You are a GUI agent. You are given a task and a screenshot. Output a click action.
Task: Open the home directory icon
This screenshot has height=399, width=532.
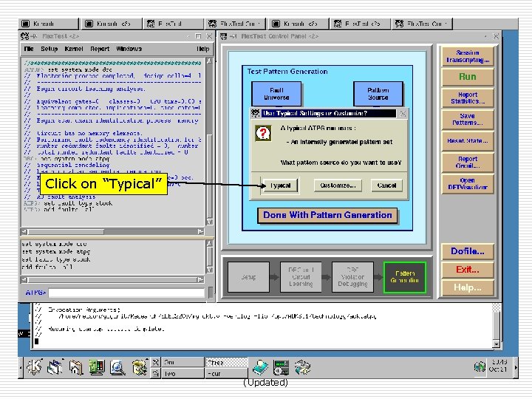pyautogui.click(x=75, y=367)
